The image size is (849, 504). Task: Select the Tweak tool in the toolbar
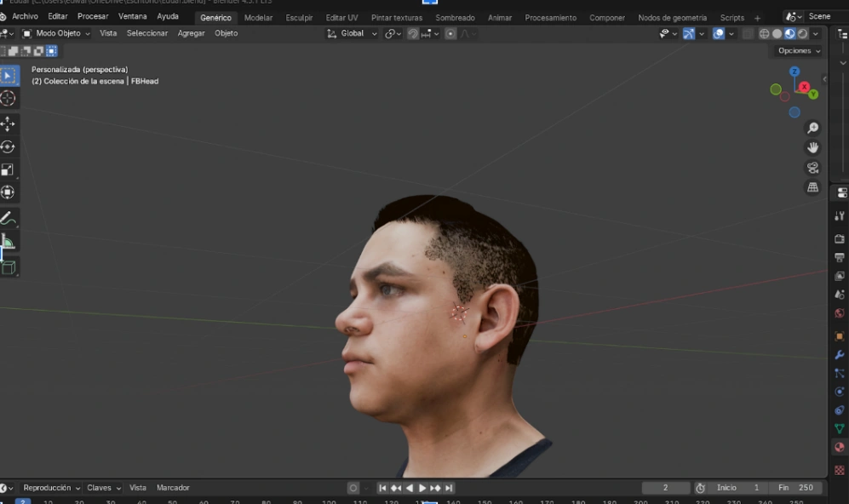tap(9, 73)
